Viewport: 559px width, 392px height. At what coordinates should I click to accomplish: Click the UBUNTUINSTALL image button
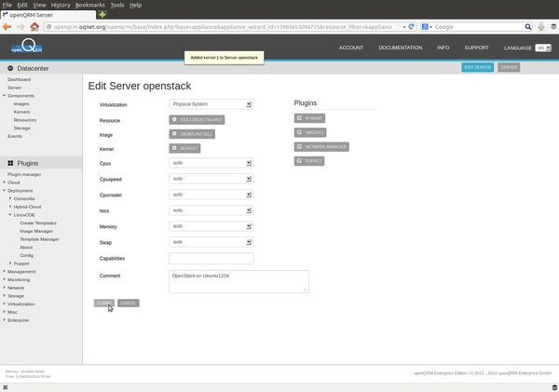192,134
